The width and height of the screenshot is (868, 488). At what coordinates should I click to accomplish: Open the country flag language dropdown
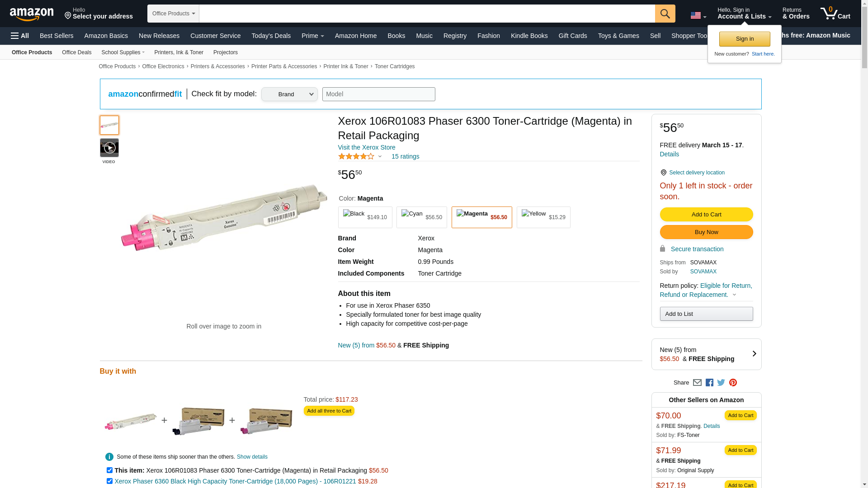698,16
